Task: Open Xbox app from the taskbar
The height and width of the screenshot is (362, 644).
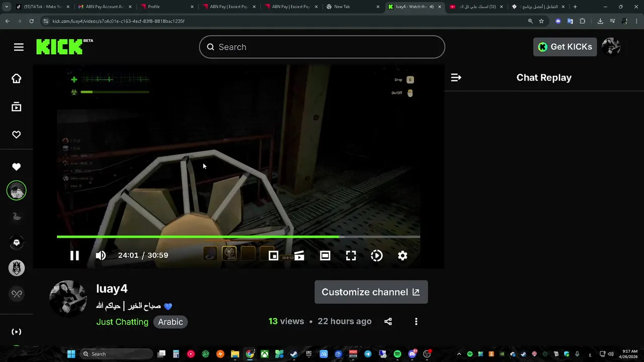Action: pos(265,354)
